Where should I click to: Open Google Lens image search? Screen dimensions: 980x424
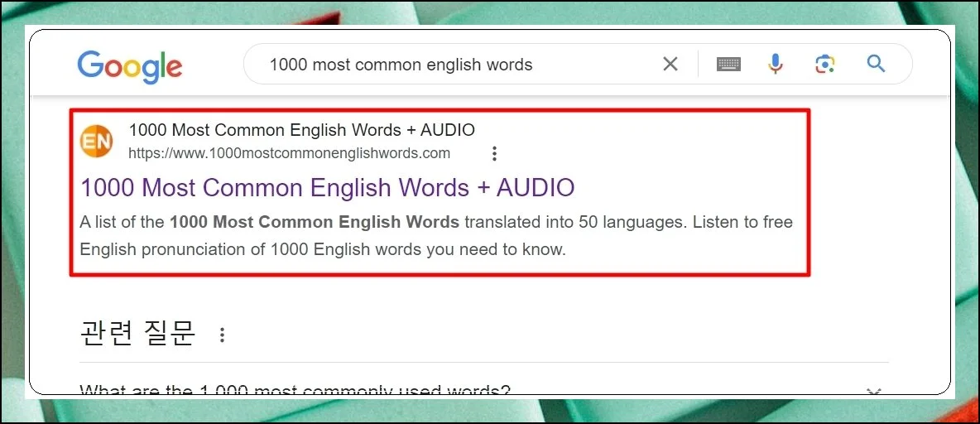click(825, 64)
